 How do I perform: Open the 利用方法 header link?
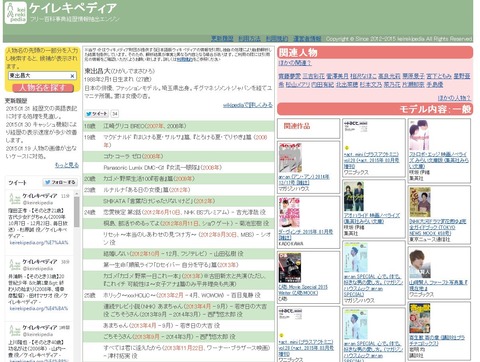(249, 39)
